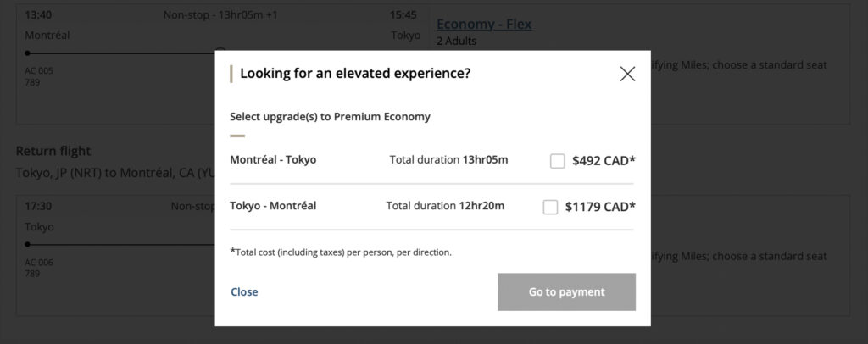Open the Economy - Flex fare link
Image resolution: width=868 pixels, height=344 pixels.
[484, 24]
